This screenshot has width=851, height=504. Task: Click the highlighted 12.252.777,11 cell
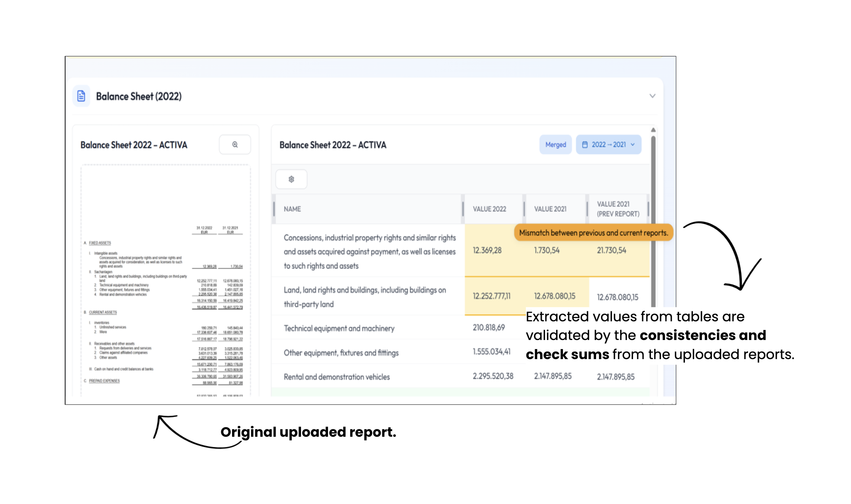[x=493, y=296]
